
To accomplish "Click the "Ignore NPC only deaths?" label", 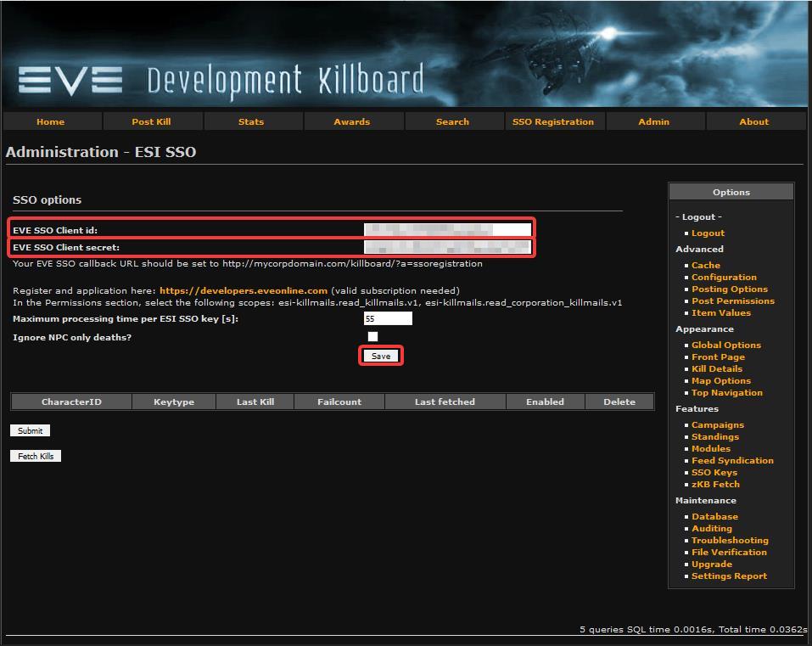I will point(72,337).
